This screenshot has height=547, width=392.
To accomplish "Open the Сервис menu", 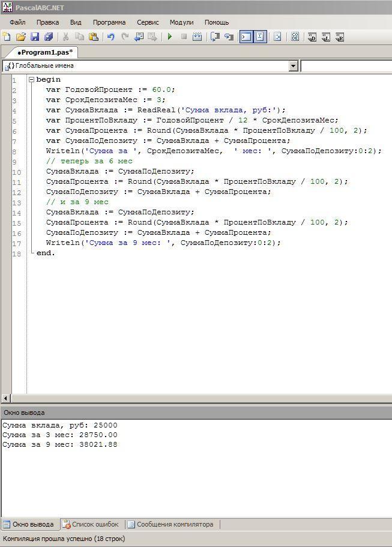I will pyautogui.click(x=148, y=22).
